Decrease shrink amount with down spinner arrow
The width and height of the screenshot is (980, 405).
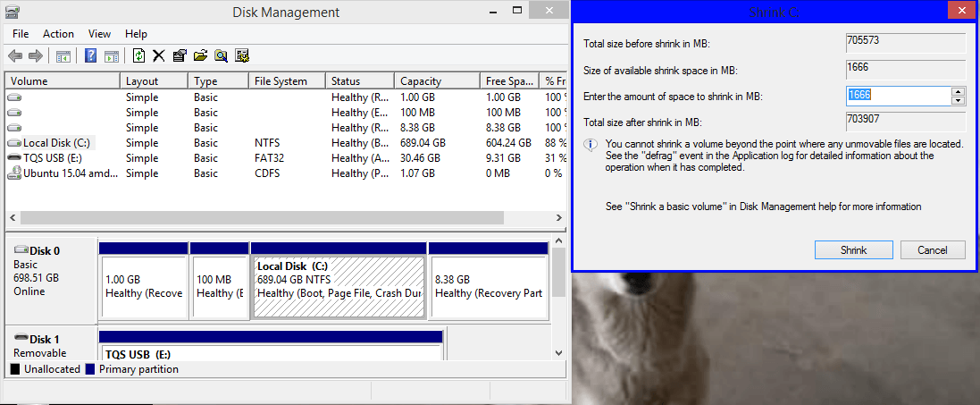coord(959,99)
